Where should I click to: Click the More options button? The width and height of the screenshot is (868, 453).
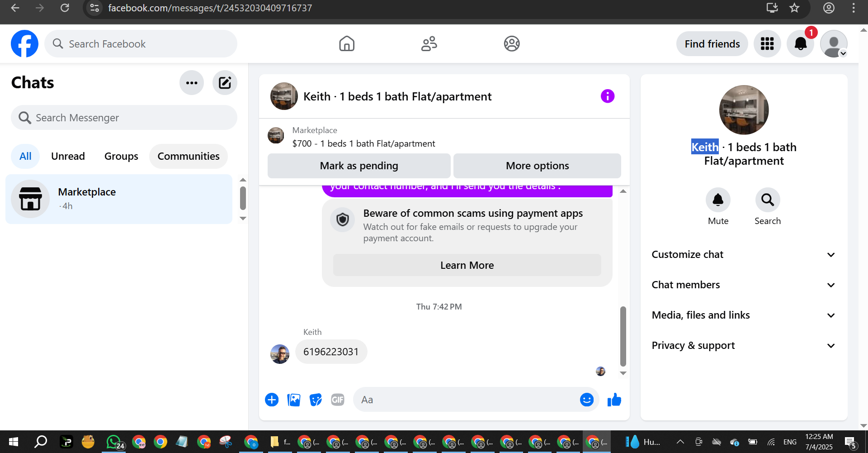tap(537, 166)
